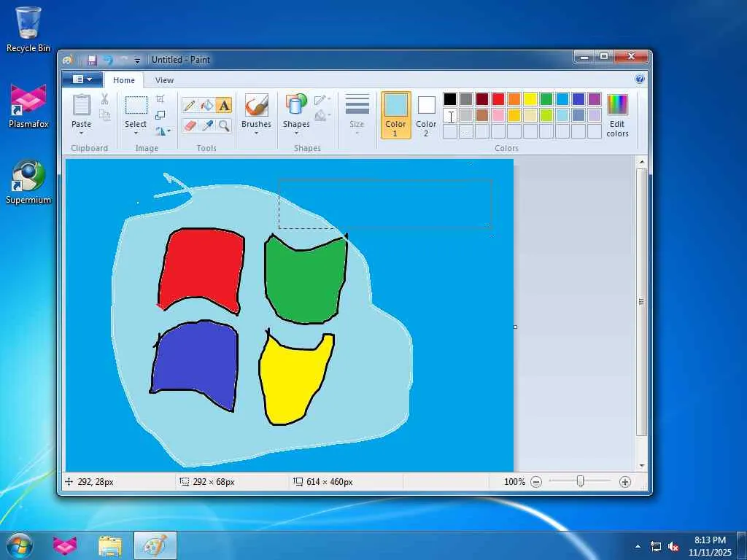Viewport: 747px width, 560px height.
Task: Choose the Fill with color bucket tool
Action: click(x=206, y=105)
